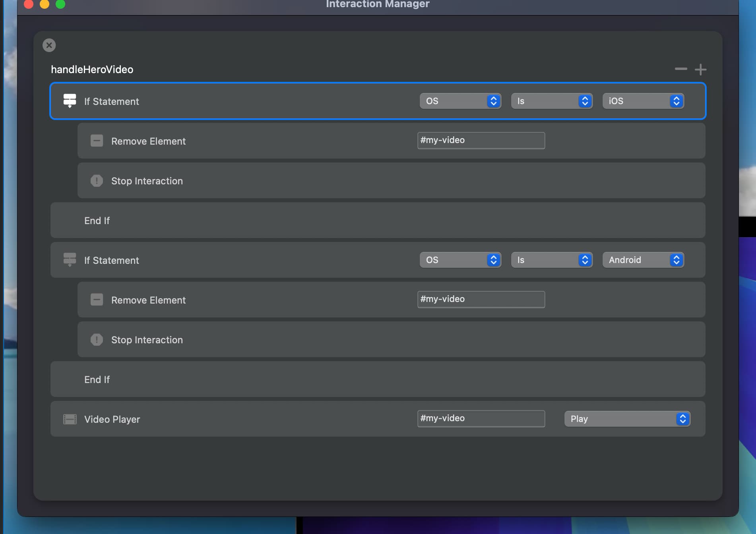Open the Android value dropdown
This screenshot has height=534, width=756.
click(643, 260)
